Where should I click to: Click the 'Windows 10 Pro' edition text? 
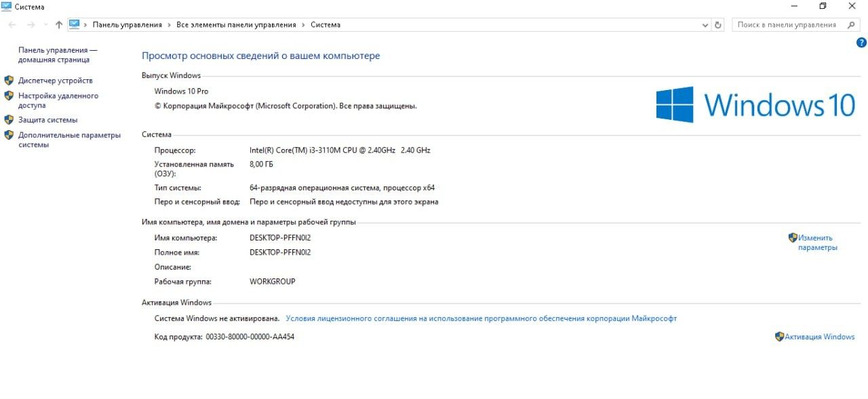pos(181,91)
